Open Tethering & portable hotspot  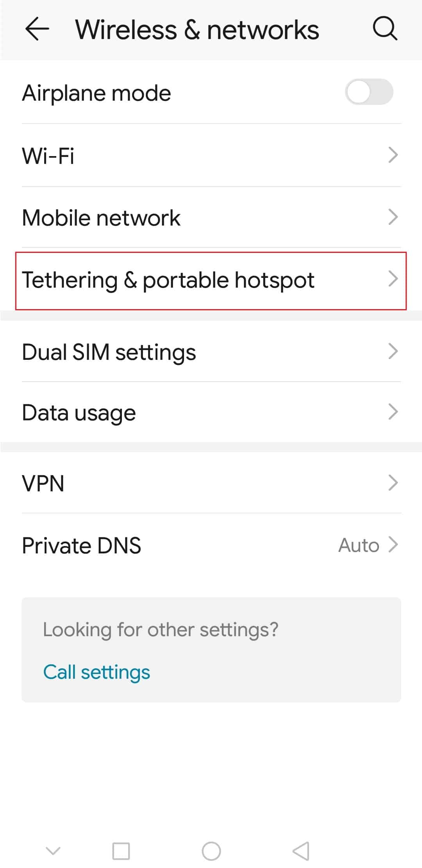coord(168,279)
